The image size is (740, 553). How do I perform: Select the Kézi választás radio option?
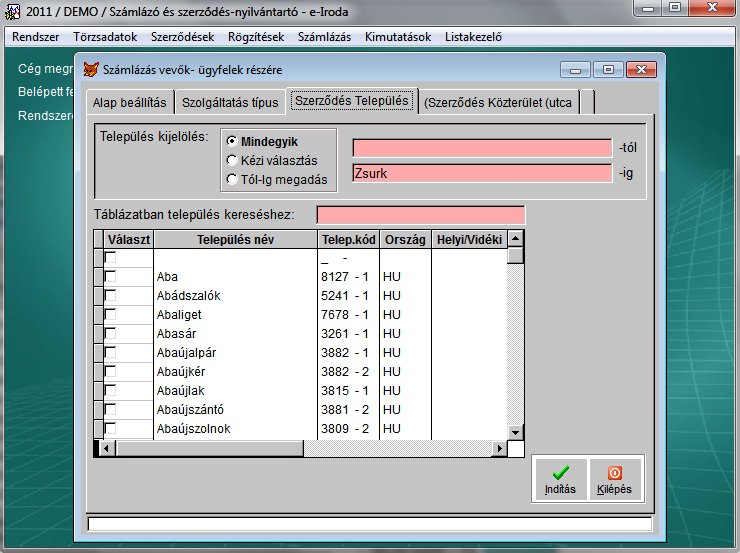pos(232,160)
